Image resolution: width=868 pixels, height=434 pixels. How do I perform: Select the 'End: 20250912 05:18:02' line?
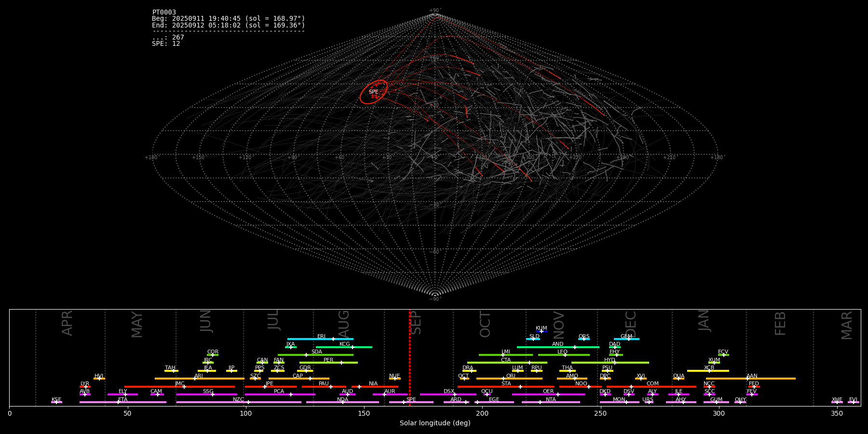(229, 25)
